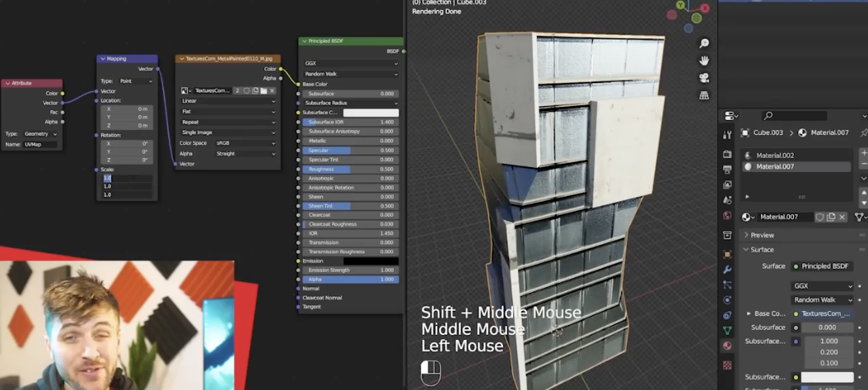Open GGX dropdown in Principled BSDF node
868x390 pixels.
(351, 63)
